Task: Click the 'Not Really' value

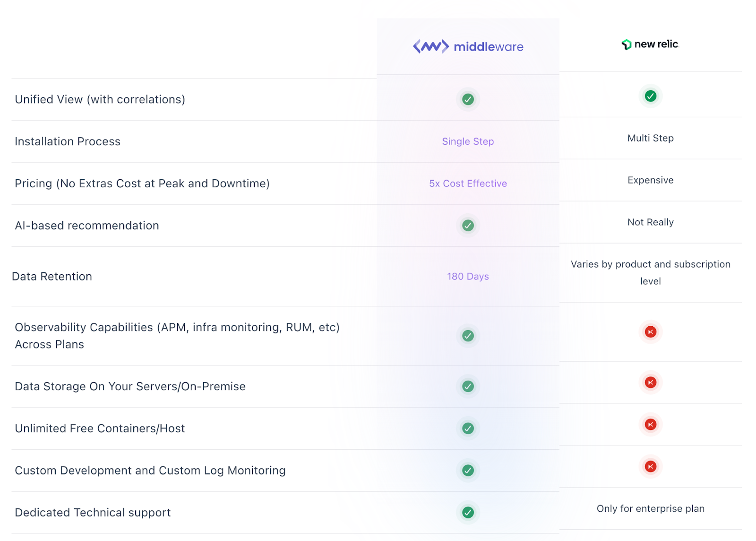Action: (651, 222)
